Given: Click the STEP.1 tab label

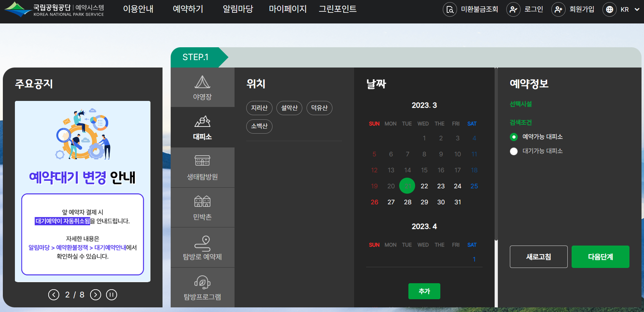Looking at the screenshot, I should (x=195, y=57).
